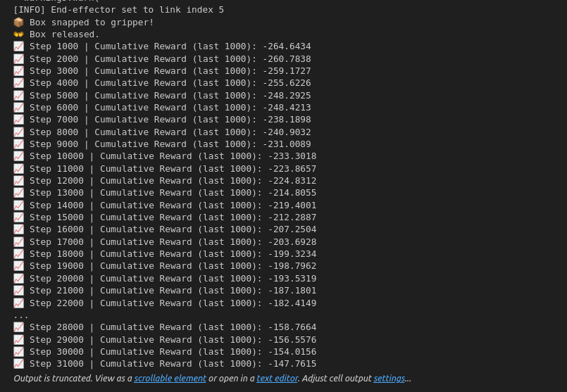Click the Step 28000 output line
Screen dimensions: 567x392
click(x=165, y=327)
